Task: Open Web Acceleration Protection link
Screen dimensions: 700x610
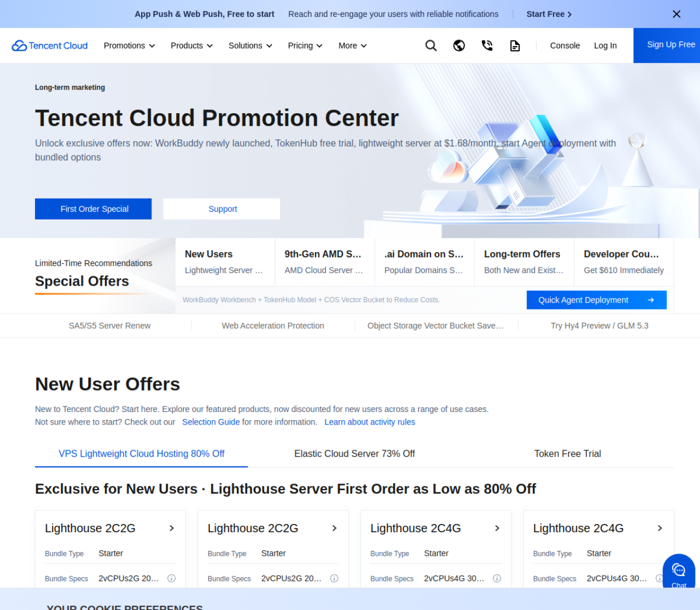Action: (273, 326)
